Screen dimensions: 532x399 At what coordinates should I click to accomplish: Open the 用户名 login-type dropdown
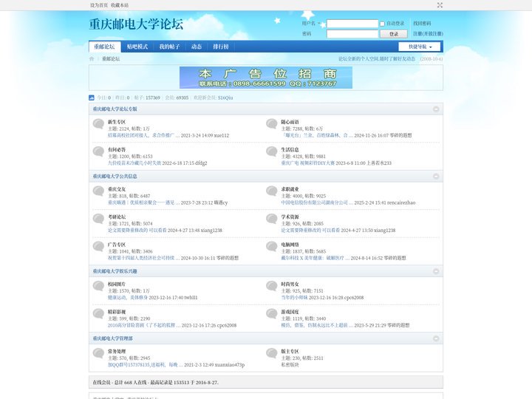(311, 24)
